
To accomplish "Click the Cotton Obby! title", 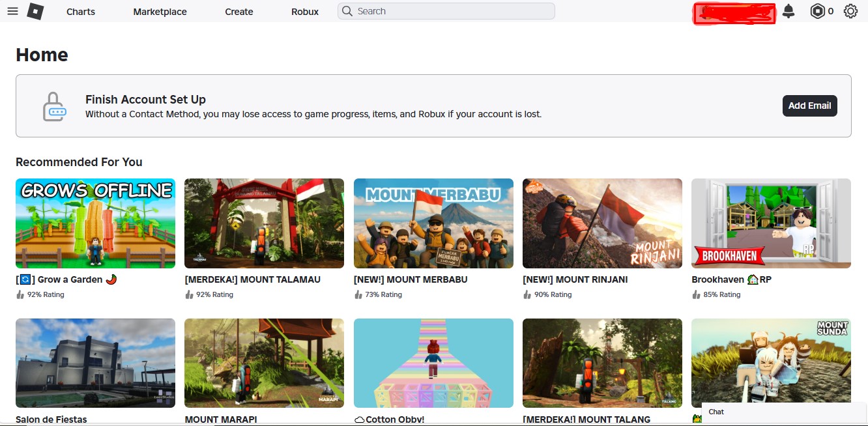I will click(x=389, y=419).
